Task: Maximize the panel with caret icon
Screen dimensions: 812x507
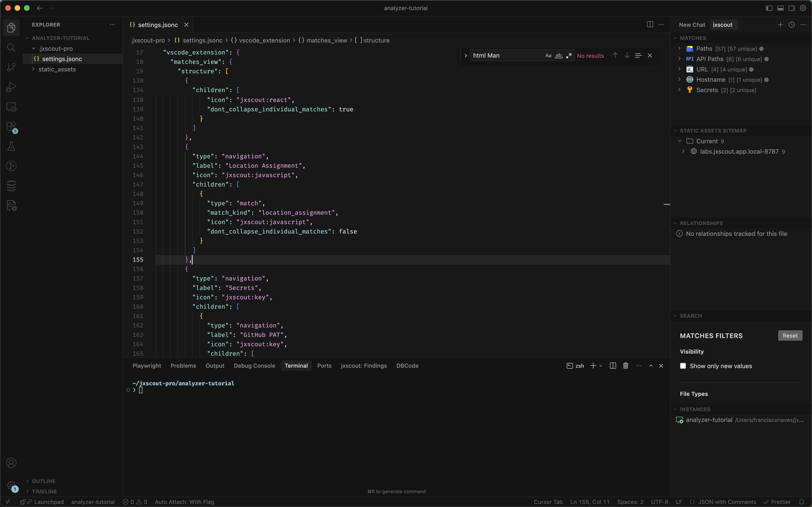Action: [x=651, y=366]
